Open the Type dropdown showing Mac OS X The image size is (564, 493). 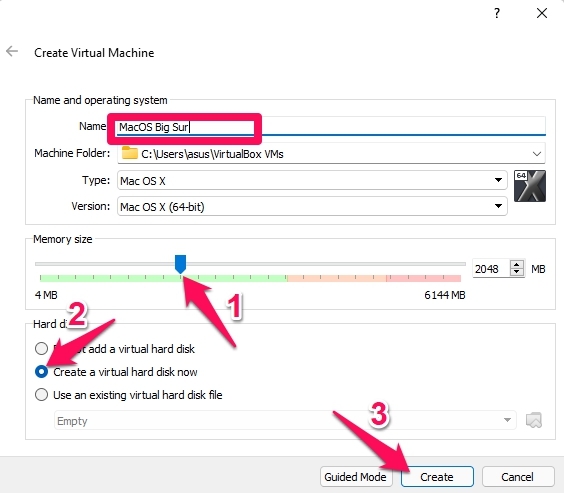pyautogui.click(x=312, y=180)
